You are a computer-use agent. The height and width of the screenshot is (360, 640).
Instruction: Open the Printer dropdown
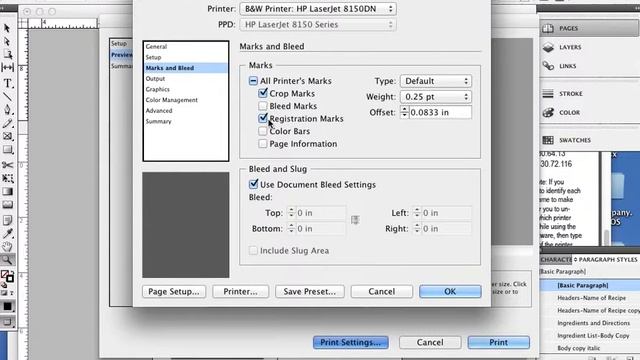pyautogui.click(x=318, y=9)
